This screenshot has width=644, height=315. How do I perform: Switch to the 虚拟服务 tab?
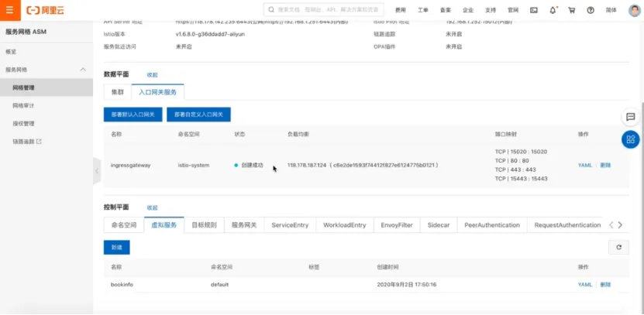coord(164,225)
